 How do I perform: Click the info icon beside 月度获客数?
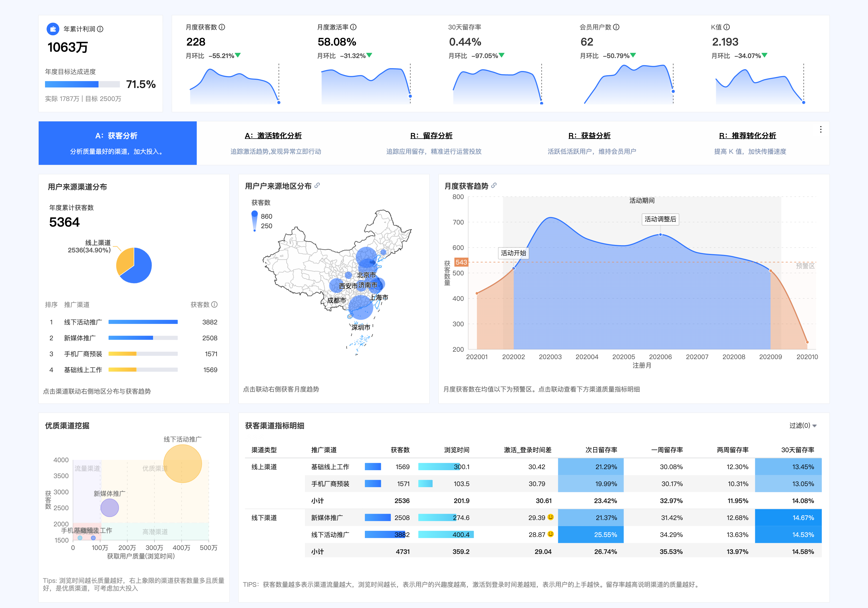tap(222, 27)
